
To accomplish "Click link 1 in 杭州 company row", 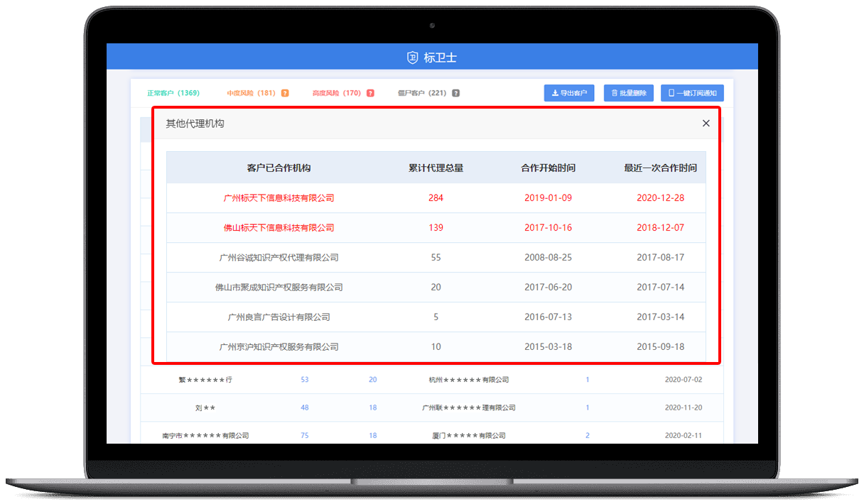I will pyautogui.click(x=587, y=380).
